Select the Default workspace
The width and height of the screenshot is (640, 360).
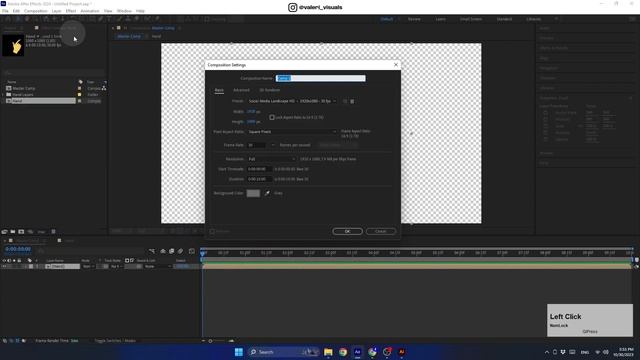pos(387,19)
